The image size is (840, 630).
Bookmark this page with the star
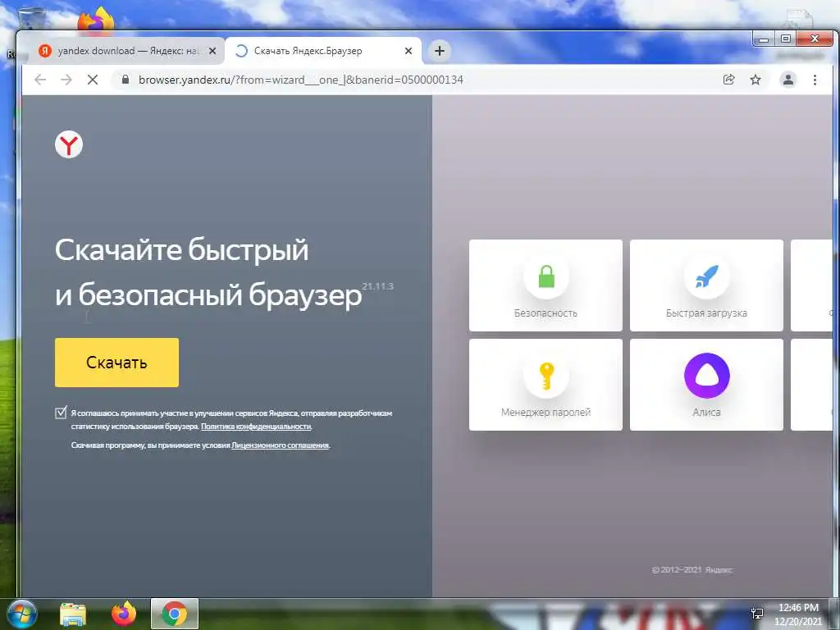click(756, 80)
